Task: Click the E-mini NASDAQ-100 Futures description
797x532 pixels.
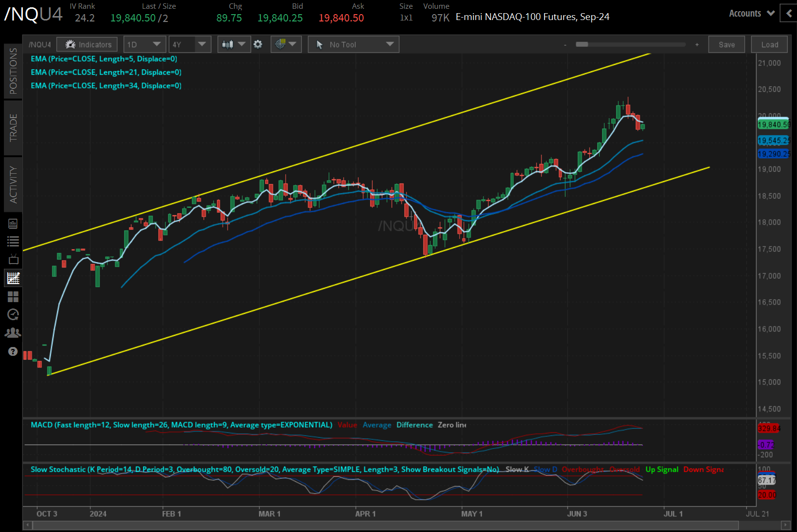Action: [x=532, y=17]
